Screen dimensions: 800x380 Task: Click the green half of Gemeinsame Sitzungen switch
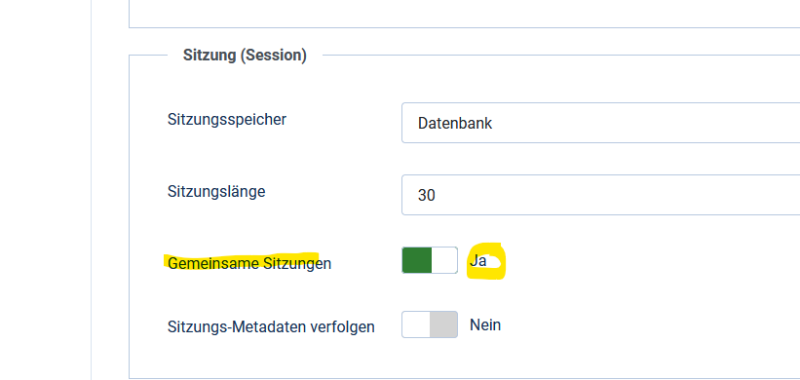click(417, 260)
